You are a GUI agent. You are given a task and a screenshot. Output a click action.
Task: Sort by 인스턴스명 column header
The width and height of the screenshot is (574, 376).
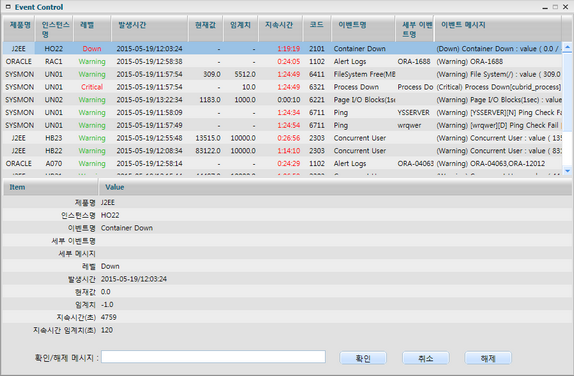point(55,29)
